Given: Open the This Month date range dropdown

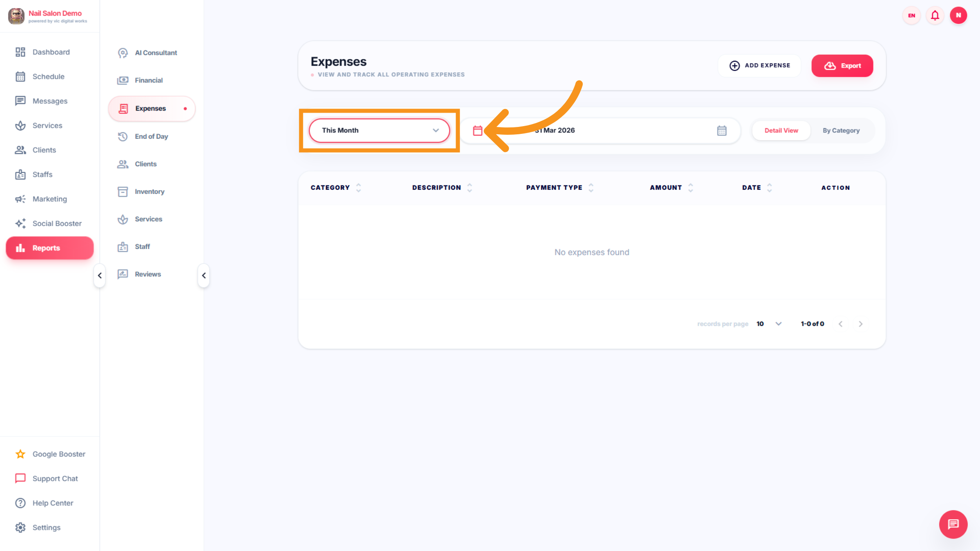Looking at the screenshot, I should [379, 130].
